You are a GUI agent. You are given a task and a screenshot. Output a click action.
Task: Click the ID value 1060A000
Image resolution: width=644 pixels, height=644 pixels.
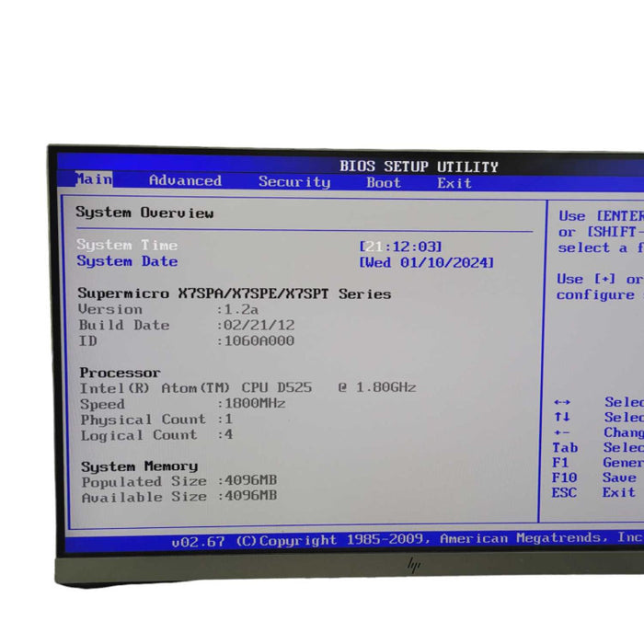[x=259, y=341]
